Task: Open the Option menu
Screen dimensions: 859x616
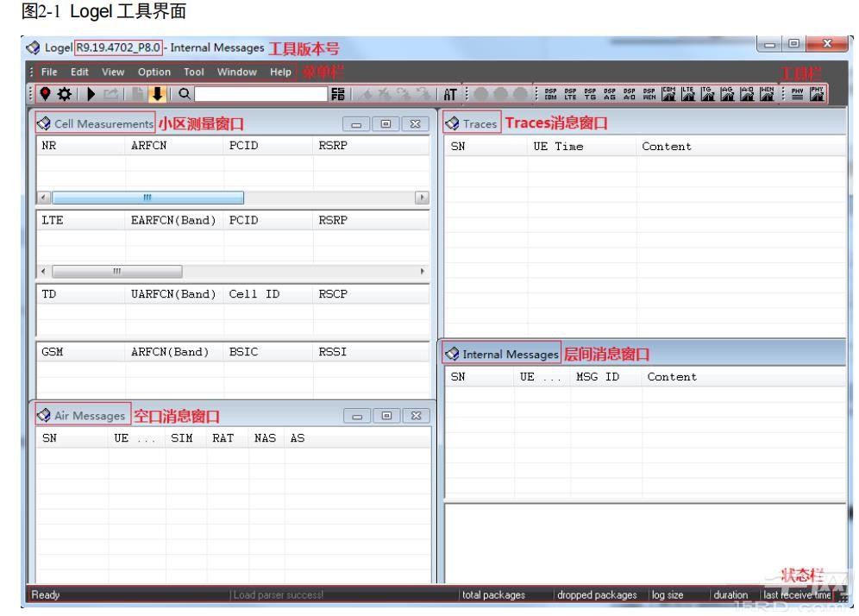Action: [x=154, y=72]
